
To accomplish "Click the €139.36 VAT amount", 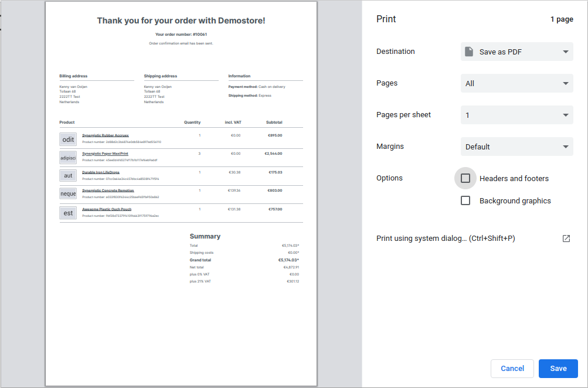I will (234, 190).
